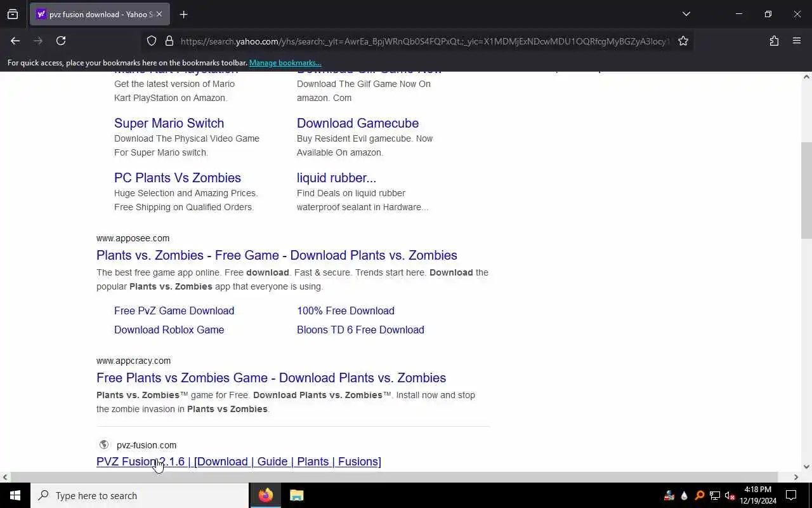Image resolution: width=812 pixels, height=508 pixels.
Task: Open the tracking protection shield icon
Action: (x=152, y=41)
